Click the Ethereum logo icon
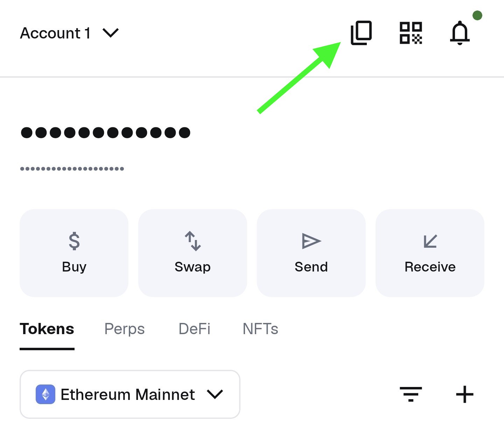Image resolution: width=504 pixels, height=430 pixels. [45, 394]
